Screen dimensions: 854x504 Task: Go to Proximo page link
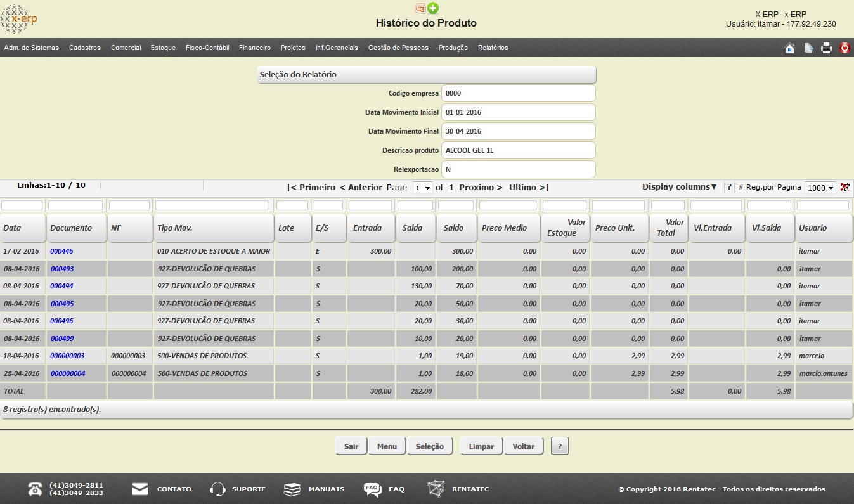(x=481, y=188)
